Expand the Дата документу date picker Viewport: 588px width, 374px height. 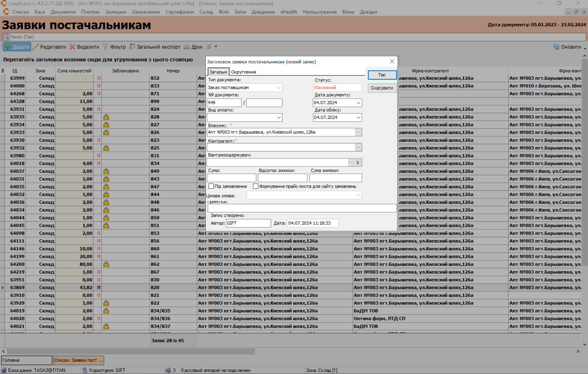tap(358, 103)
